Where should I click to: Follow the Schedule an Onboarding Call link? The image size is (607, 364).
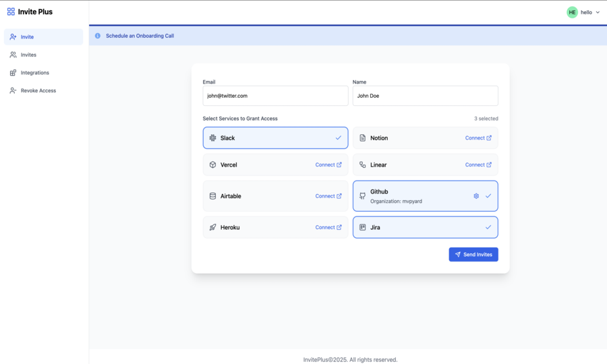tap(140, 36)
